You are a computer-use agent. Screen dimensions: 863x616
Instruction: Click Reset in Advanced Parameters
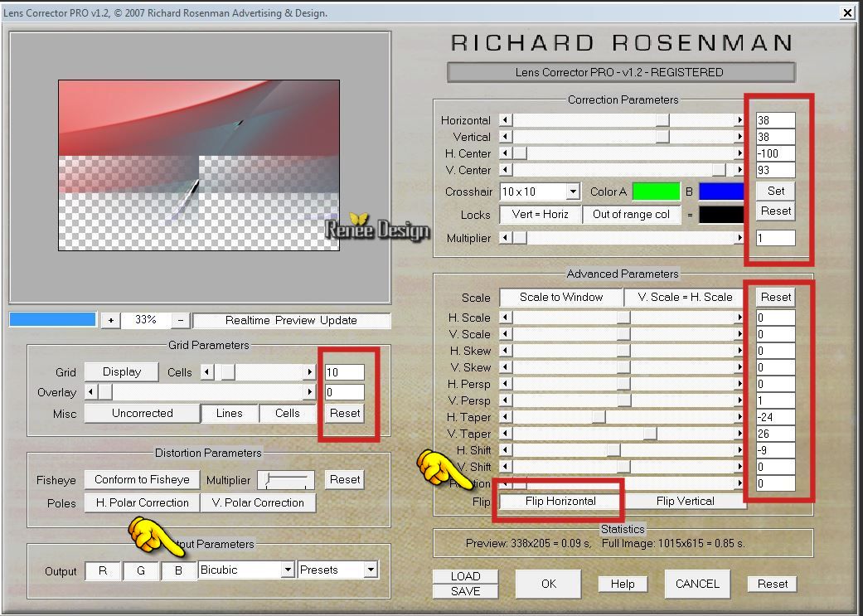click(775, 298)
